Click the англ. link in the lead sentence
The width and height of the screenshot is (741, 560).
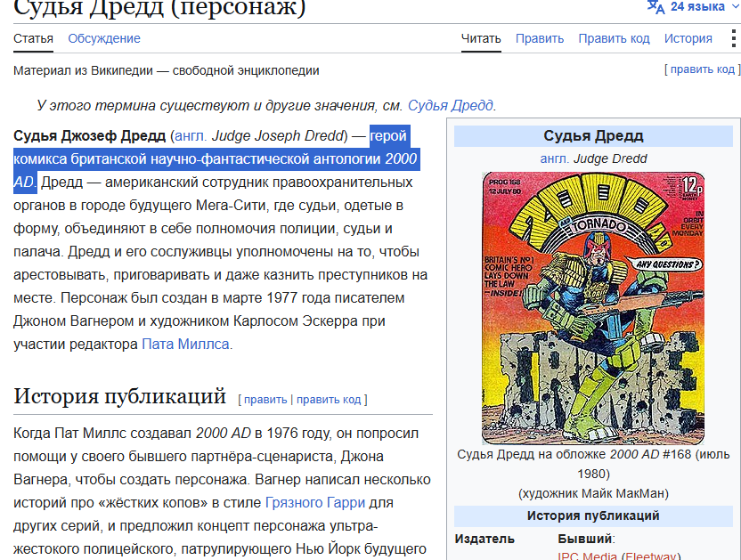[x=191, y=135]
